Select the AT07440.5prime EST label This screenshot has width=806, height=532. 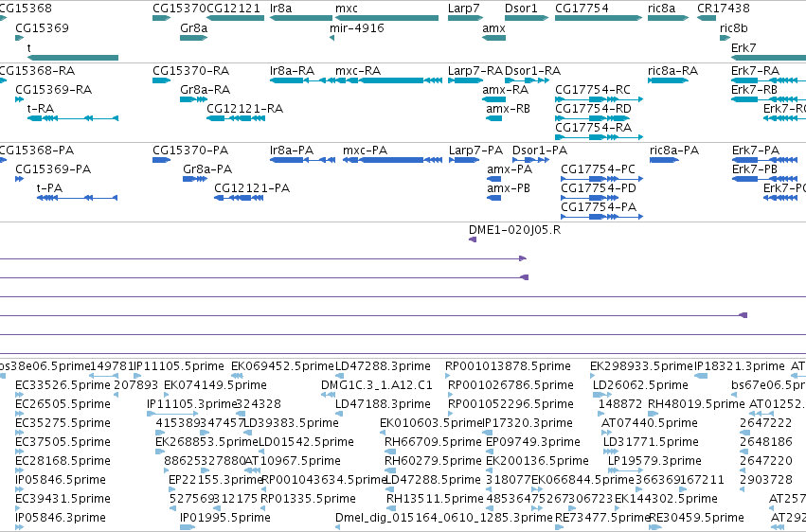click(649, 423)
